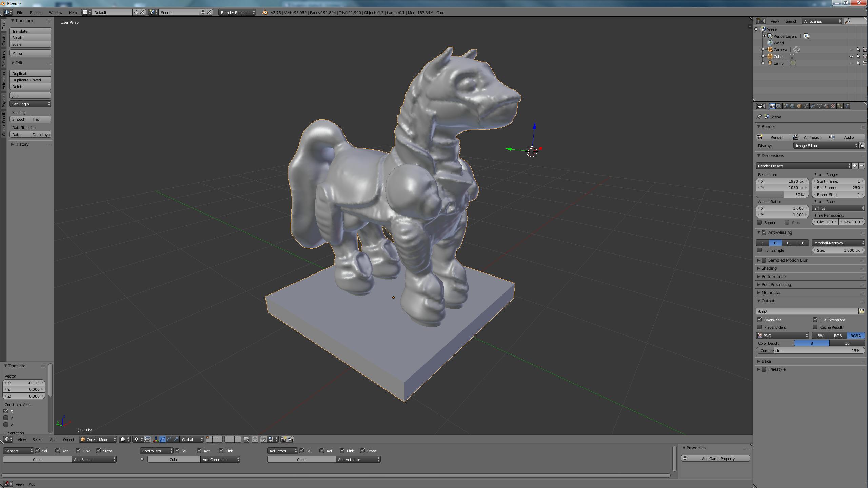Viewport: 868px width, 488px height.
Task: Click the Join button
Action: tap(30, 95)
